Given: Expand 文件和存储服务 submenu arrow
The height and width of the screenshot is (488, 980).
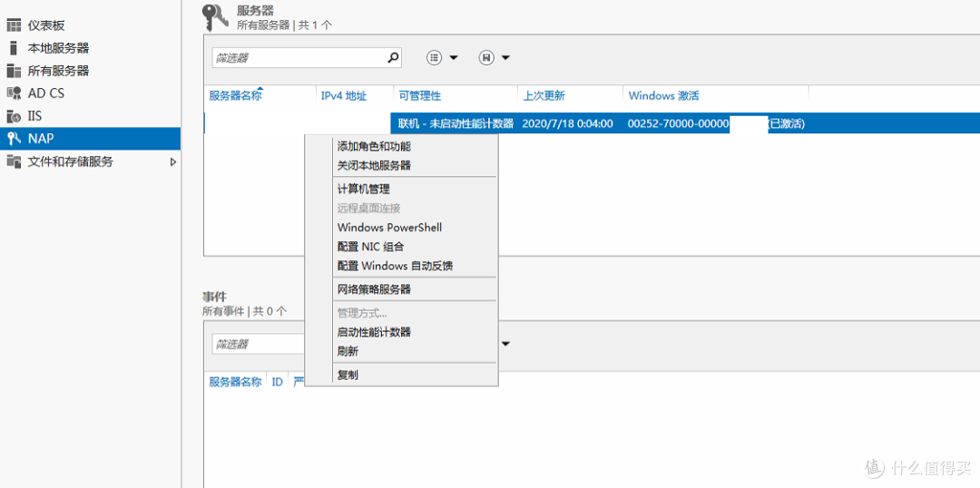Looking at the screenshot, I should click(173, 161).
